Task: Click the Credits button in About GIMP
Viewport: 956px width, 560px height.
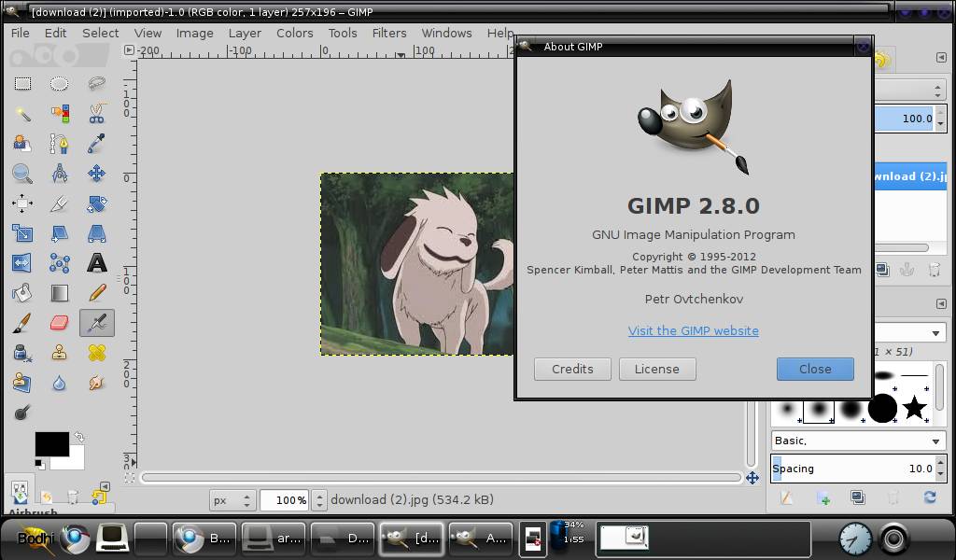Action: [572, 369]
